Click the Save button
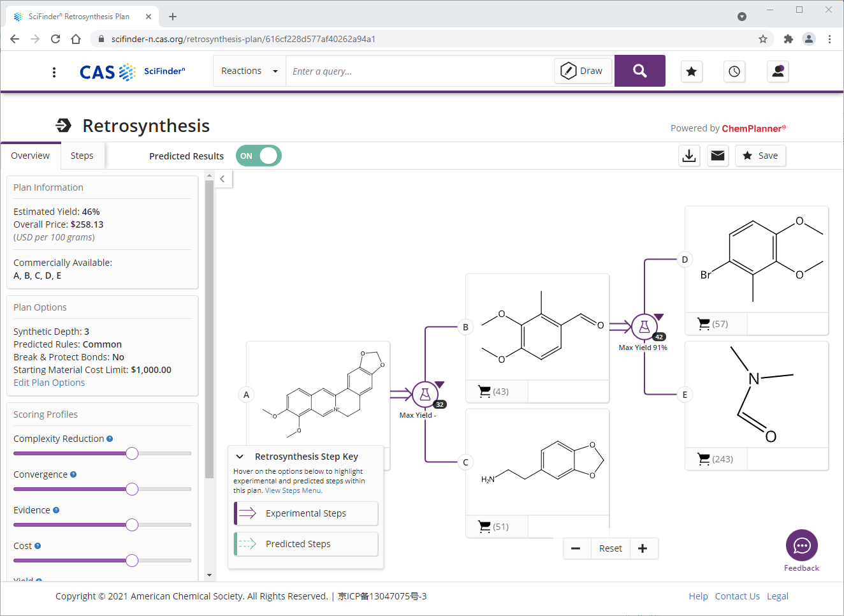Viewport: 844px width, 616px height. (x=760, y=155)
